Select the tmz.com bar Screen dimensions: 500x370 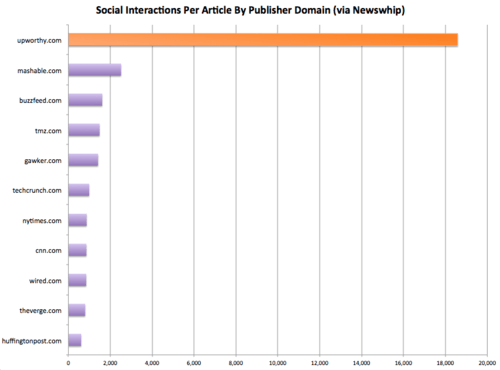pos(84,130)
